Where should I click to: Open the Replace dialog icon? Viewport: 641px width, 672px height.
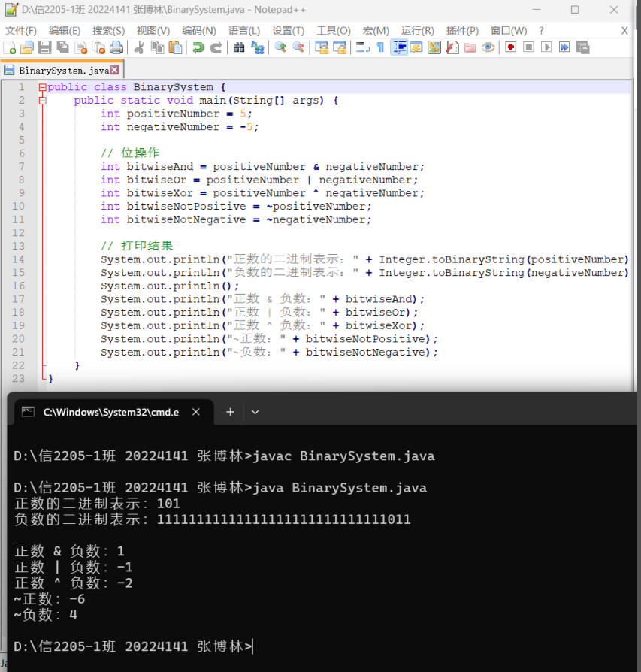[257, 47]
